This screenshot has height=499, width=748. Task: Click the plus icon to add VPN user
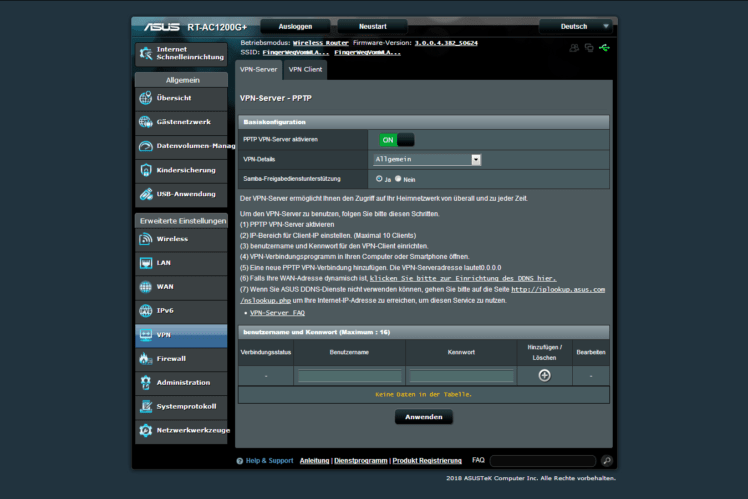tap(544, 375)
